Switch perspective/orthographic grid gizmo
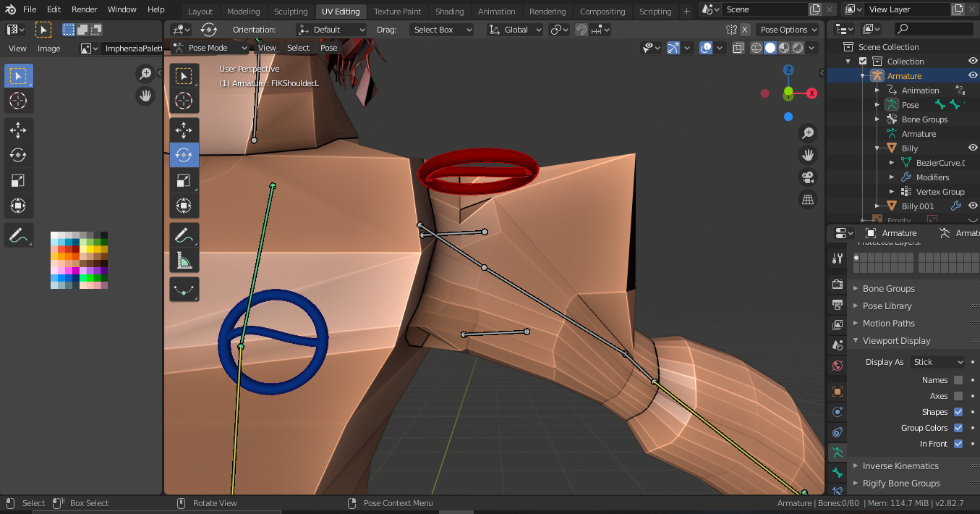 coord(808,198)
